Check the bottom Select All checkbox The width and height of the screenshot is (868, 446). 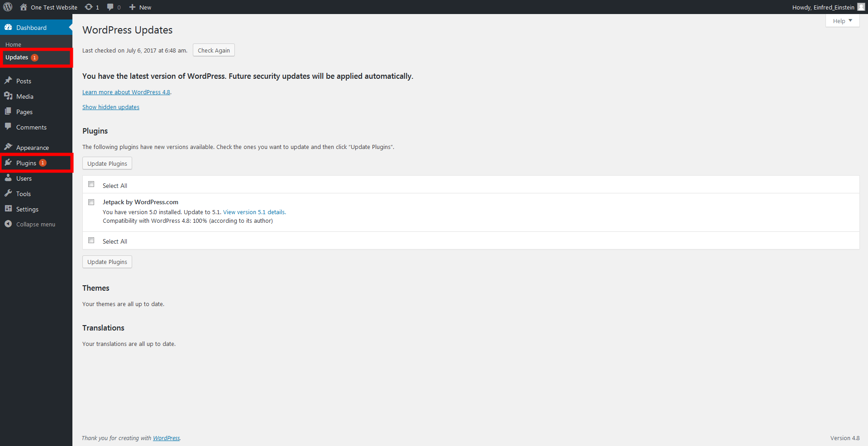(91, 240)
